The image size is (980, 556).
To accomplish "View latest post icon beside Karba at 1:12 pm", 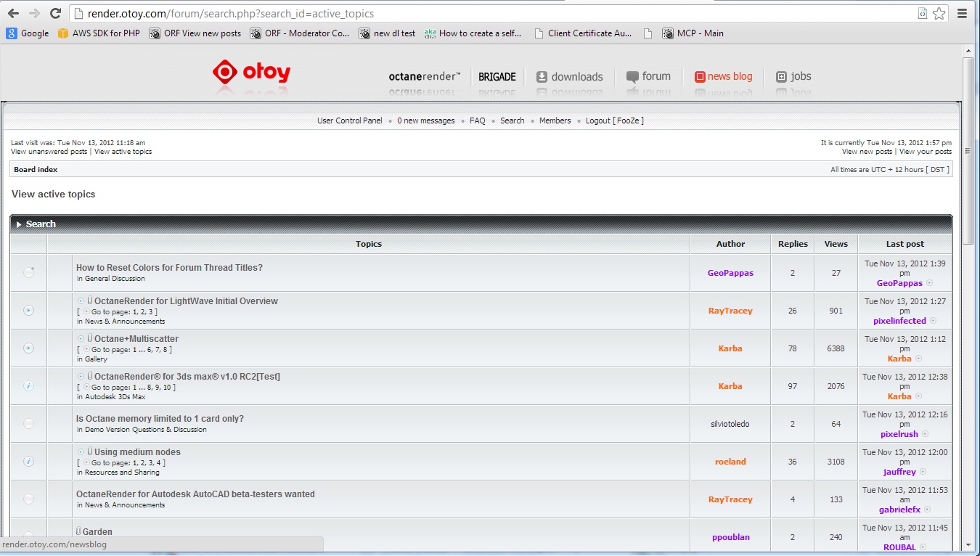I will click(x=918, y=359).
